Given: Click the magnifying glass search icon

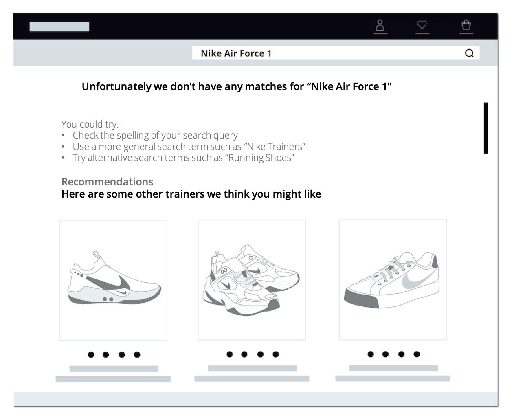Looking at the screenshot, I should point(469,53).
